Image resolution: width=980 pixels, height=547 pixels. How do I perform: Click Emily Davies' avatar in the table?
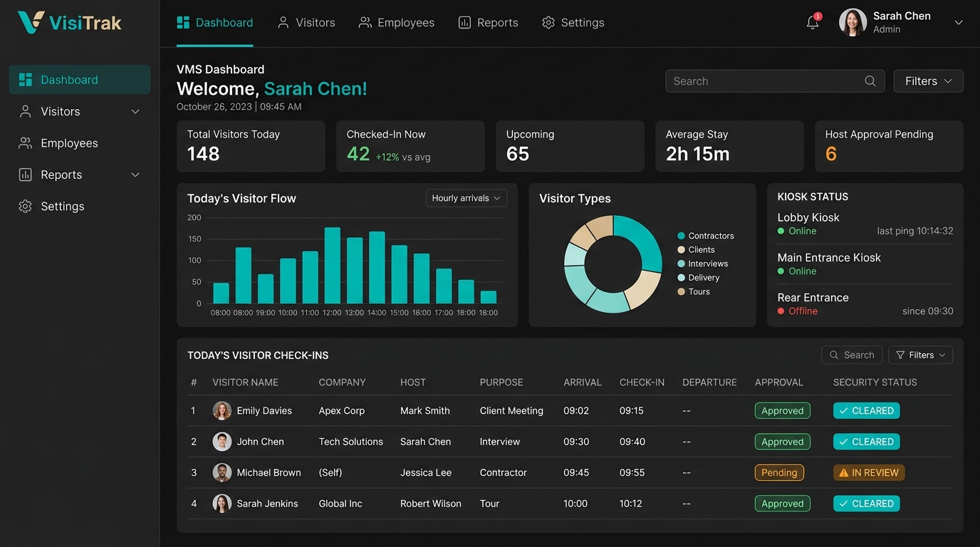coord(222,410)
